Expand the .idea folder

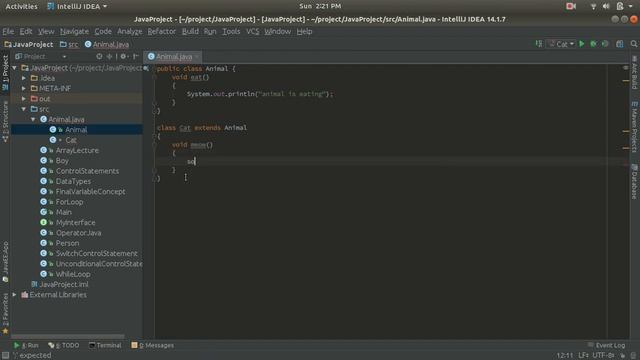[24, 78]
